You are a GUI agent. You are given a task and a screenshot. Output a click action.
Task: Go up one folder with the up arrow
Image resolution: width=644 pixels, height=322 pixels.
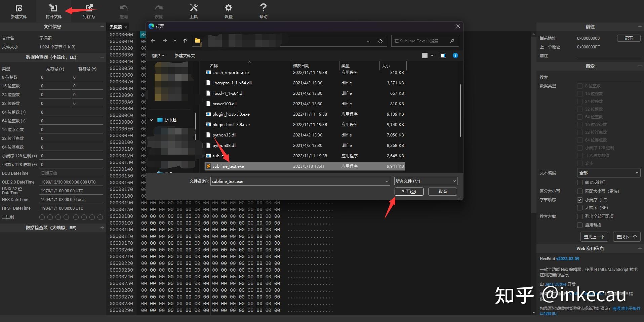[185, 41]
